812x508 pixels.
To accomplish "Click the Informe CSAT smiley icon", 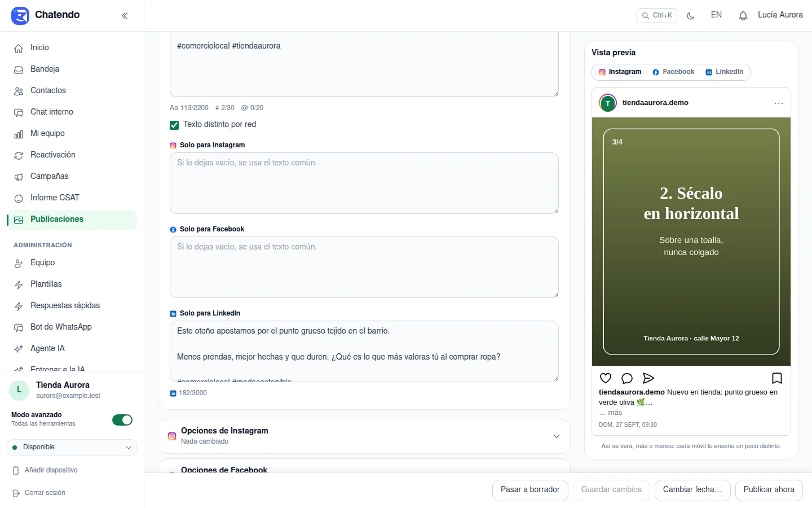I will tap(19, 198).
